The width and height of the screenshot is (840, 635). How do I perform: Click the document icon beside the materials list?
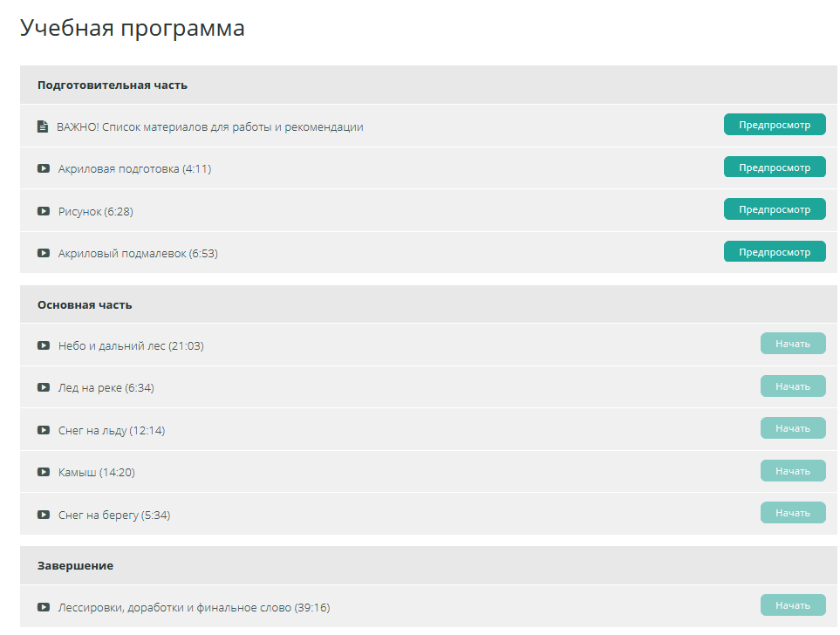43,126
